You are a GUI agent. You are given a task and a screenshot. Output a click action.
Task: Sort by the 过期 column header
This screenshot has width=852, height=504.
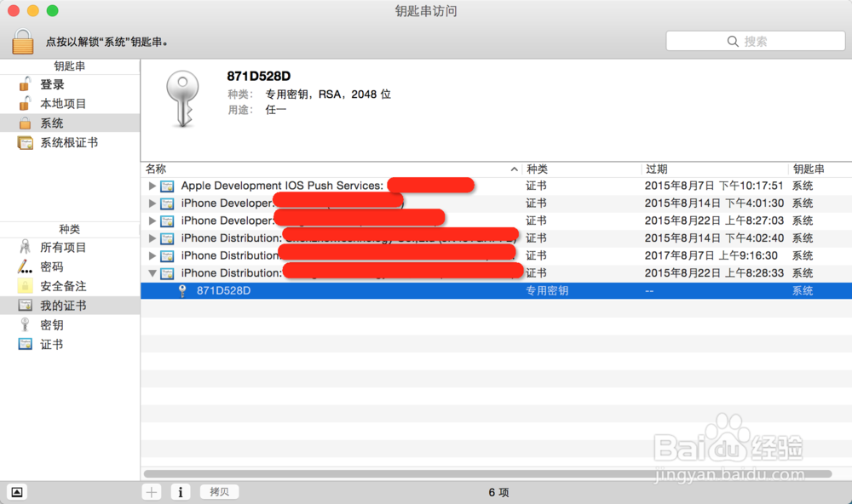tap(715, 169)
